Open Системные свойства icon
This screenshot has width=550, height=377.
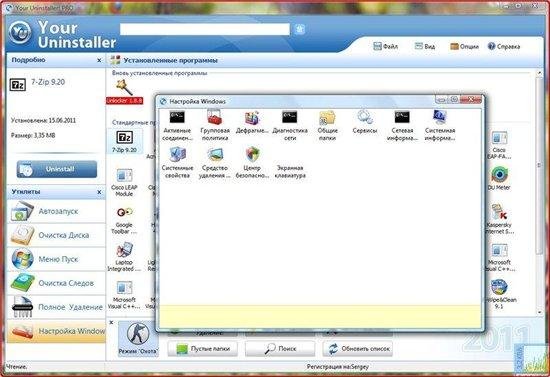click(177, 163)
